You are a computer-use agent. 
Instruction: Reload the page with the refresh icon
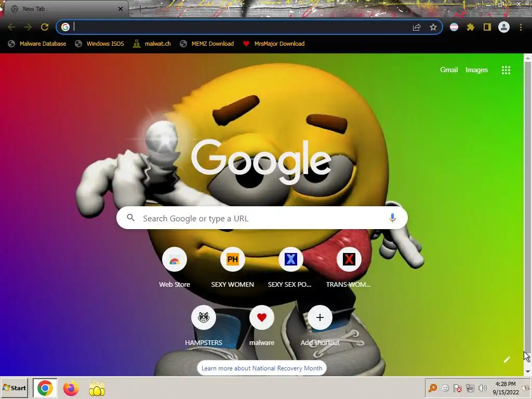pos(45,27)
